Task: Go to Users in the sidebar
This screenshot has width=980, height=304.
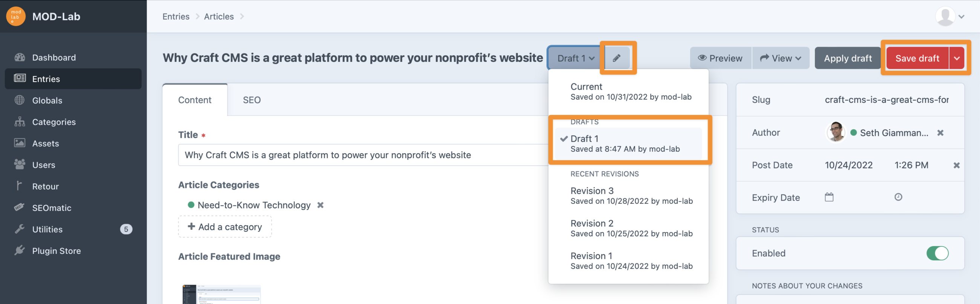Action: 73,165
